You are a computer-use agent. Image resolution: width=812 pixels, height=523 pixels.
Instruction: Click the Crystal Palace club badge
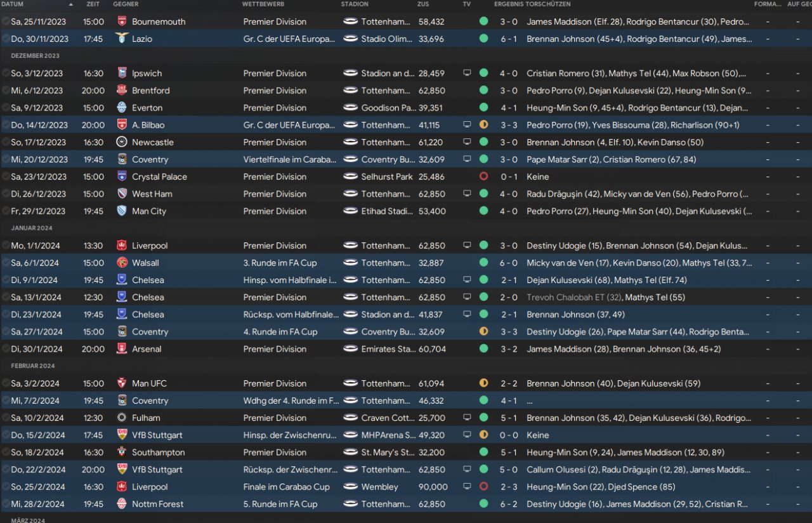point(122,176)
